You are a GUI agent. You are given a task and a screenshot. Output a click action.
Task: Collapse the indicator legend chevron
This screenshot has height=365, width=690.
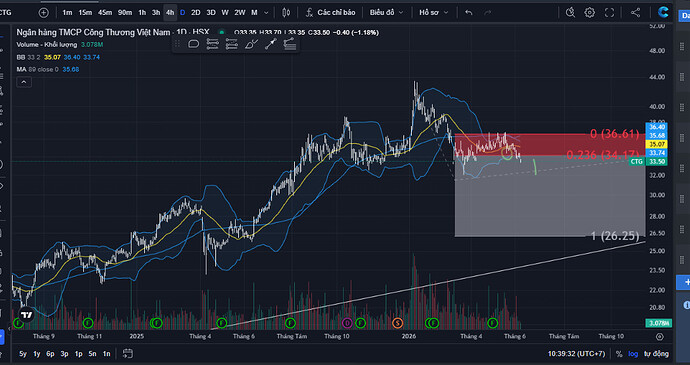click(x=24, y=82)
